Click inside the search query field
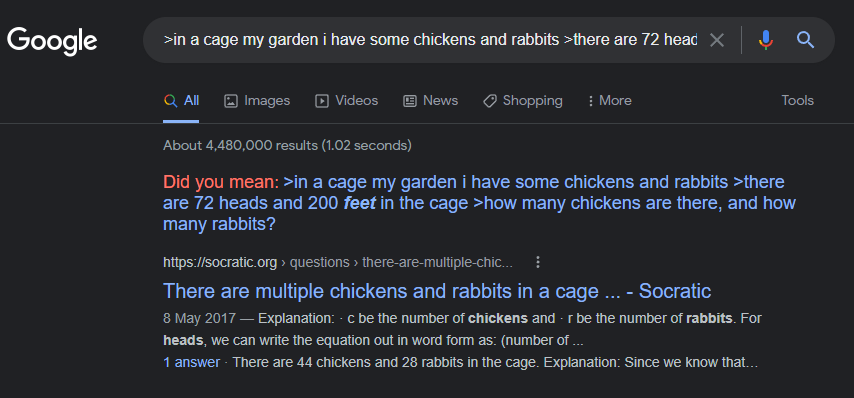 pyautogui.click(x=430, y=40)
